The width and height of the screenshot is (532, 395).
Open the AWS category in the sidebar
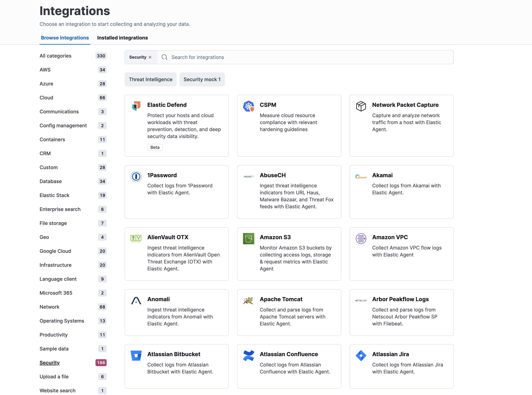point(45,70)
